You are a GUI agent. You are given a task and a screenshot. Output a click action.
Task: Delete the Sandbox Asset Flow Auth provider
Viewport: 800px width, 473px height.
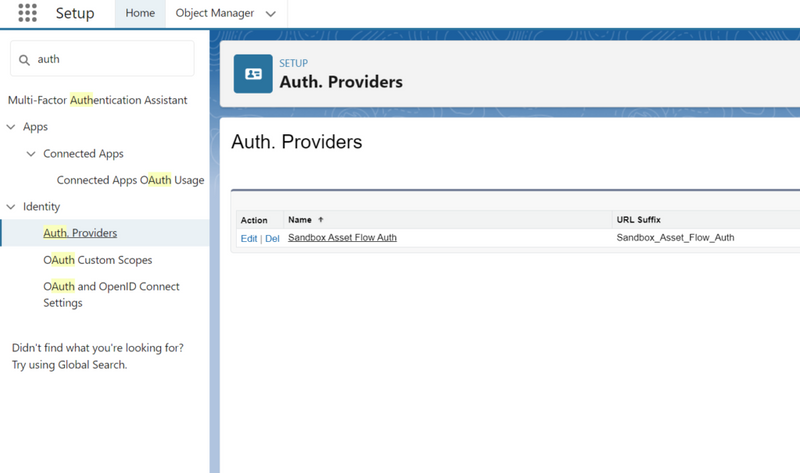[272, 238]
